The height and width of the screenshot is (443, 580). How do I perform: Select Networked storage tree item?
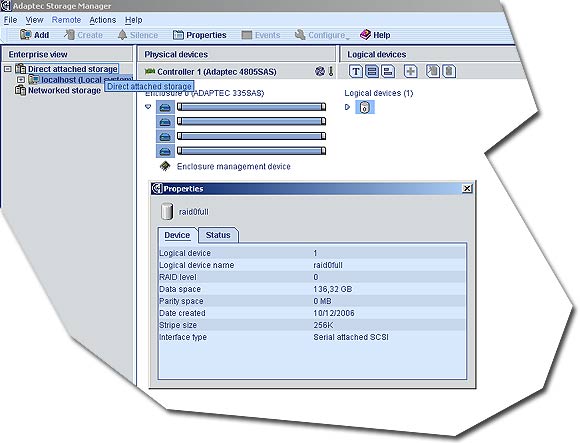[64, 90]
